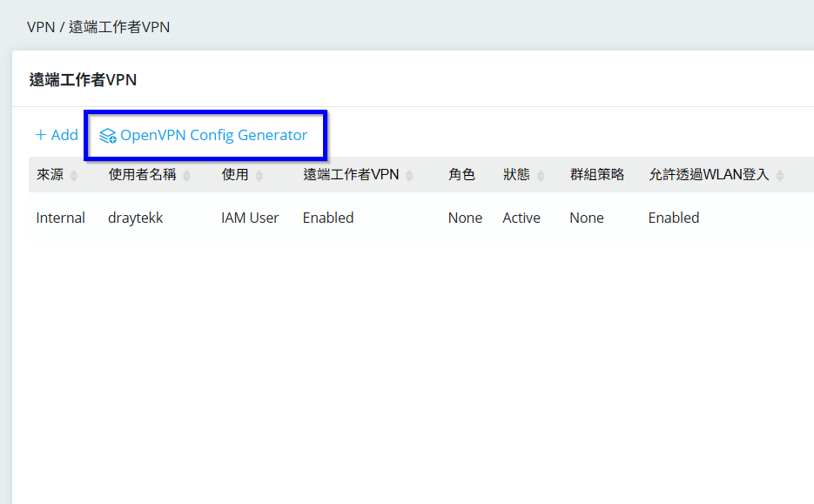Click sort arrows next to 使用 column
Viewport: 814px width, 504px height.
(259, 176)
